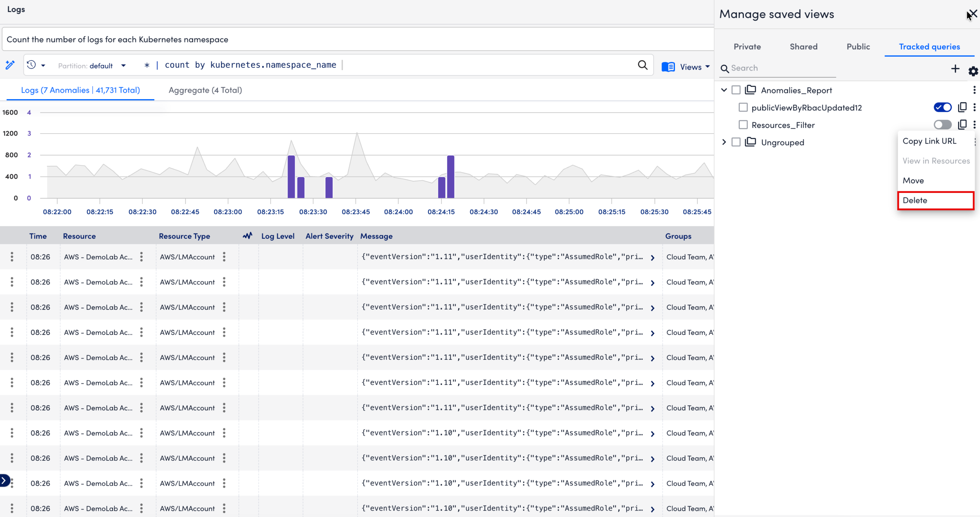This screenshot has width=980, height=517.
Task: Sort by the Alert Severity column header
Action: (329, 236)
